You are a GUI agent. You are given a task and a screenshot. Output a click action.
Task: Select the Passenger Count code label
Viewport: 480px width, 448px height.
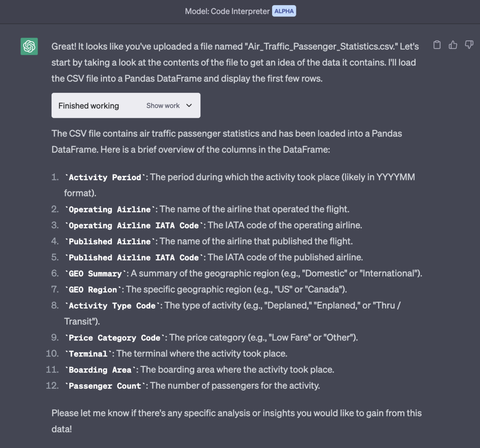coord(104,386)
